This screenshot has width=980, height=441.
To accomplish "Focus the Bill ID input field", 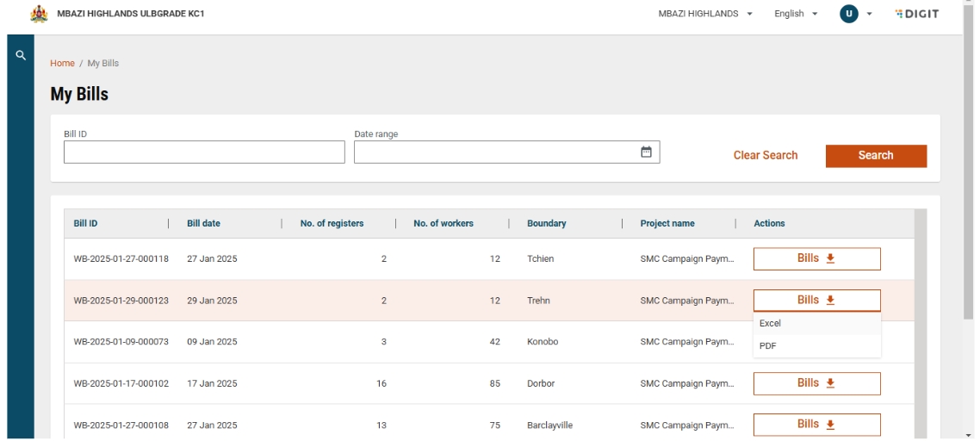I will click(204, 152).
